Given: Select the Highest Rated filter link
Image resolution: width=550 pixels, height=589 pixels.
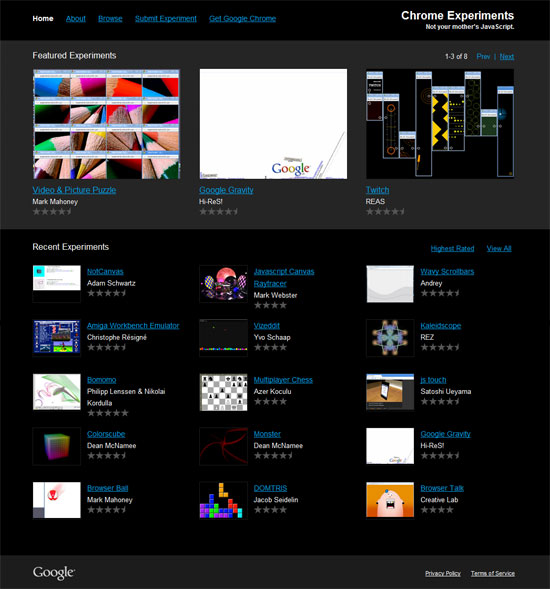Looking at the screenshot, I should tap(452, 249).
